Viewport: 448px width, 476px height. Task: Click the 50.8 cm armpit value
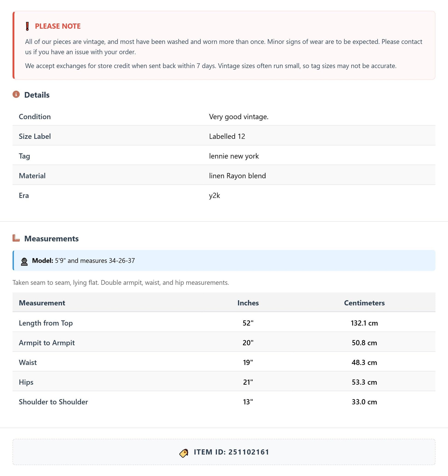tap(364, 343)
